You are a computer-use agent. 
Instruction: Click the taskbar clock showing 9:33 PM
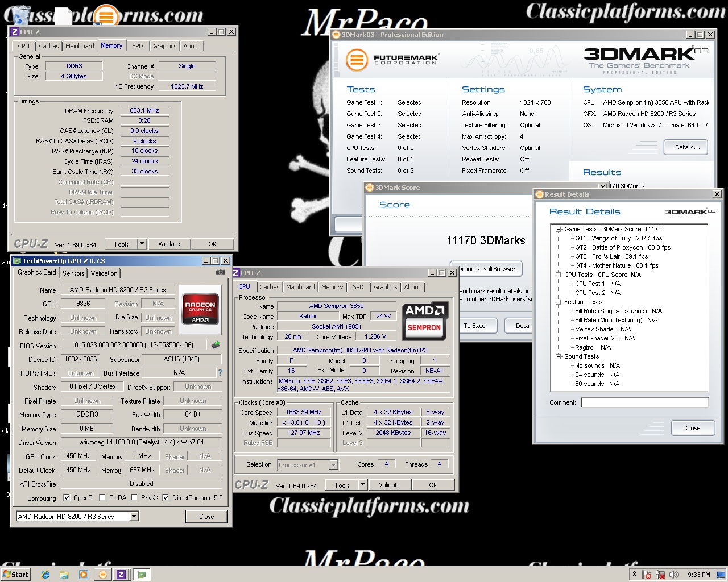(x=698, y=575)
